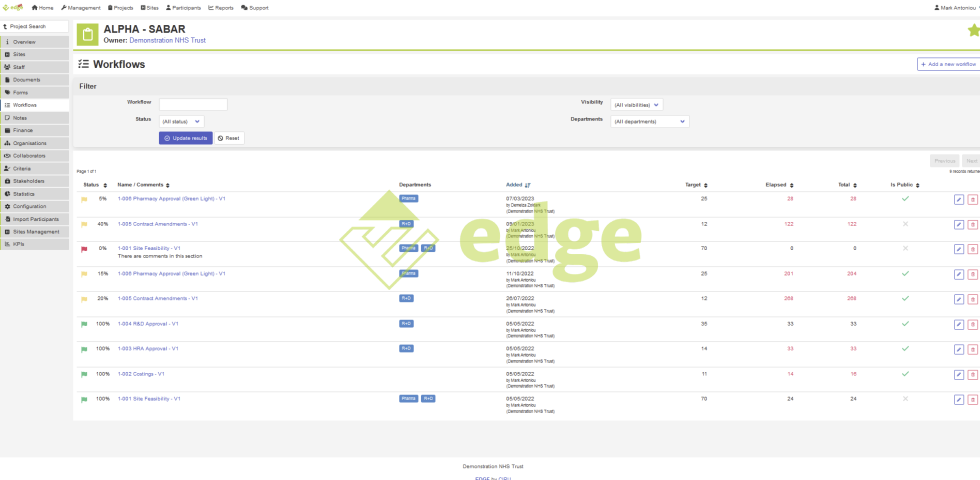Edit the 11/10/2022 Pharmacy Approval workflow
The width and height of the screenshot is (980, 480).
pyautogui.click(x=959, y=274)
